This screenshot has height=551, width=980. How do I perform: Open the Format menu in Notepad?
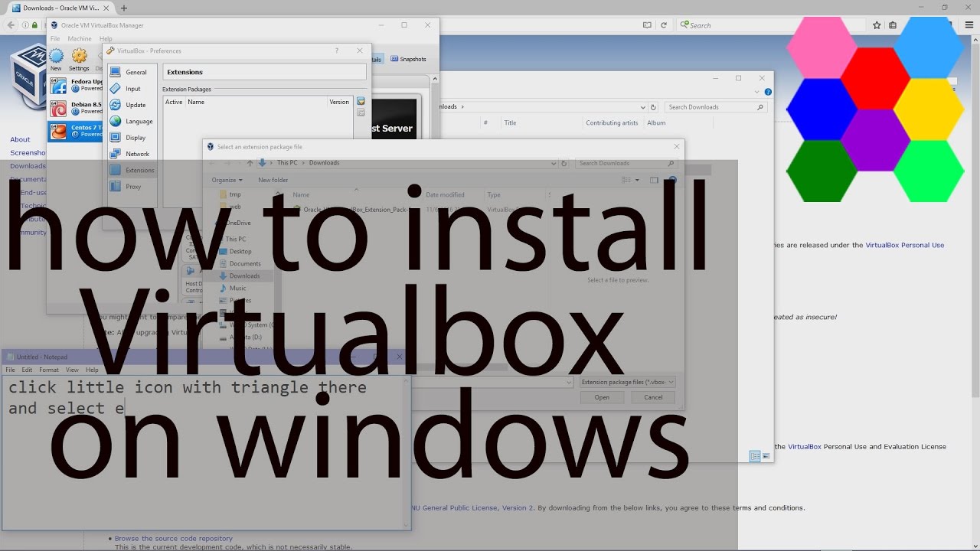(49, 370)
